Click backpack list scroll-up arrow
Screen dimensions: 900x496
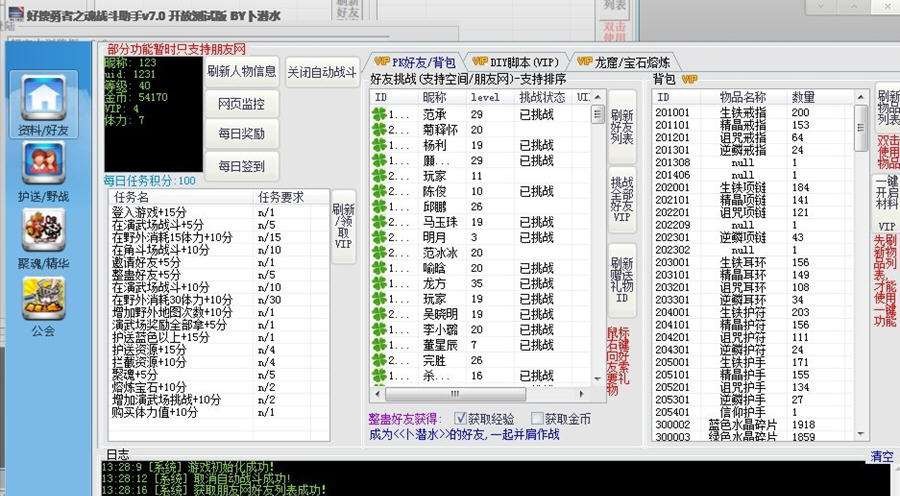(x=860, y=97)
